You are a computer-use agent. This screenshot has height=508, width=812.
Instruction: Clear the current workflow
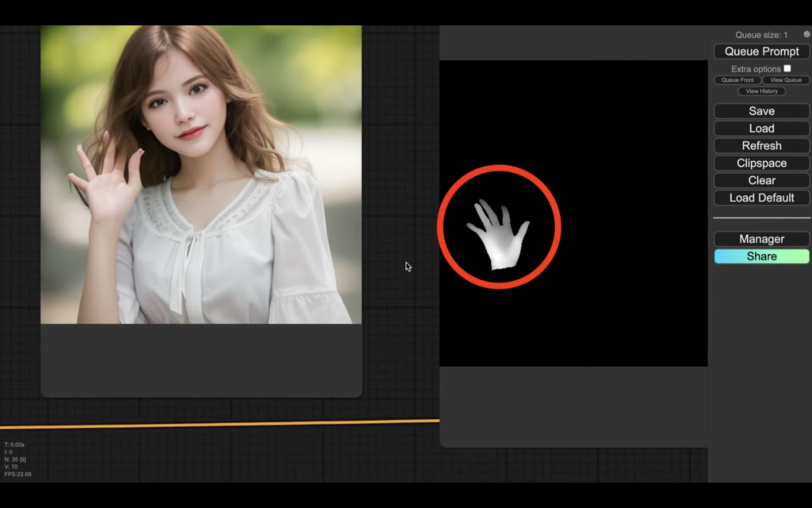[x=761, y=181]
